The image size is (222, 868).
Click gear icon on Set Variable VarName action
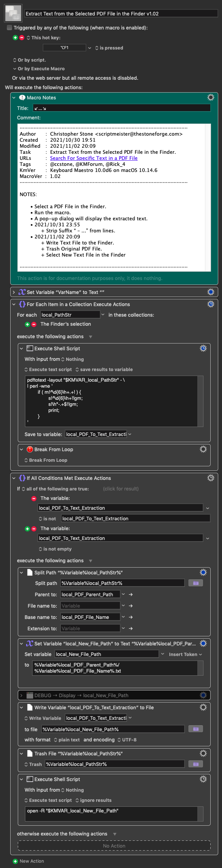[211, 292]
